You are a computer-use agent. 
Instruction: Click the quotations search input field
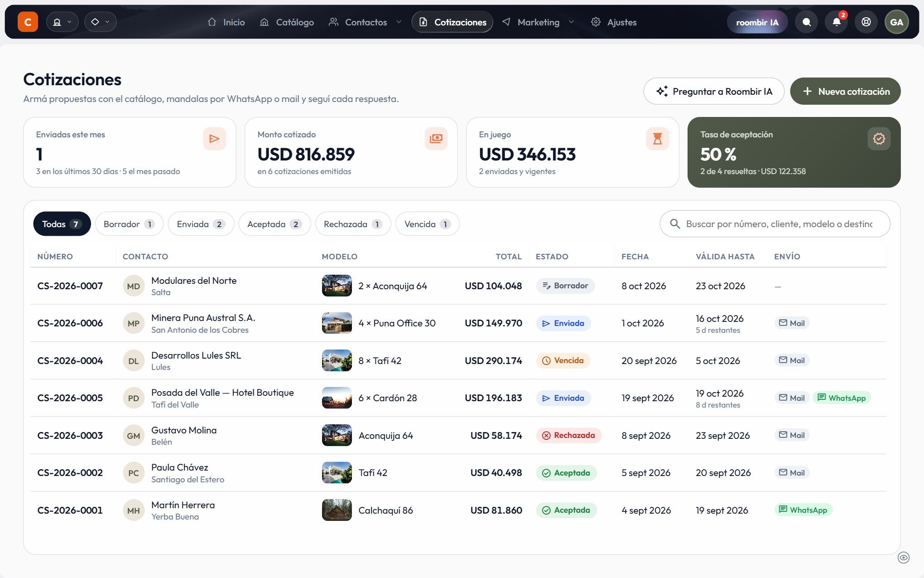pyautogui.click(x=775, y=223)
